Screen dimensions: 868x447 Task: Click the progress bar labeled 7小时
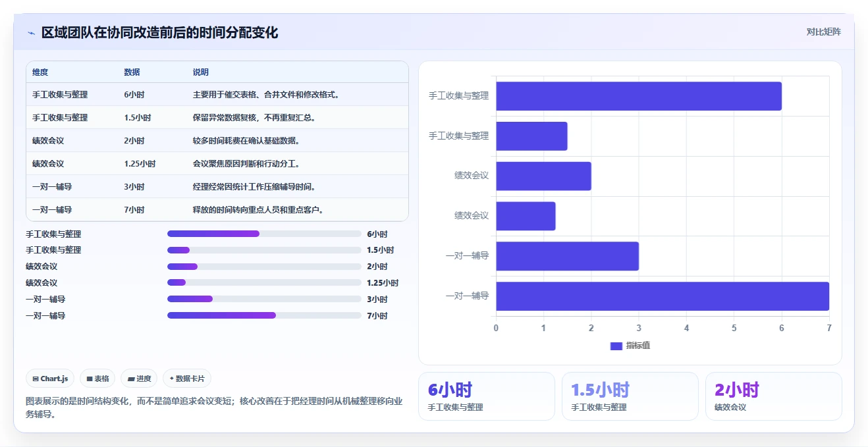point(264,315)
